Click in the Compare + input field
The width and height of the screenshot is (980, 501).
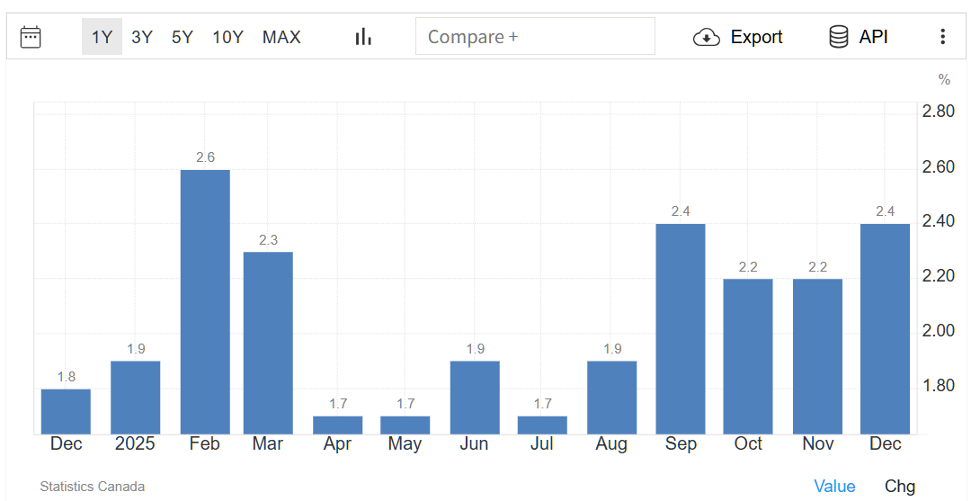(x=535, y=37)
